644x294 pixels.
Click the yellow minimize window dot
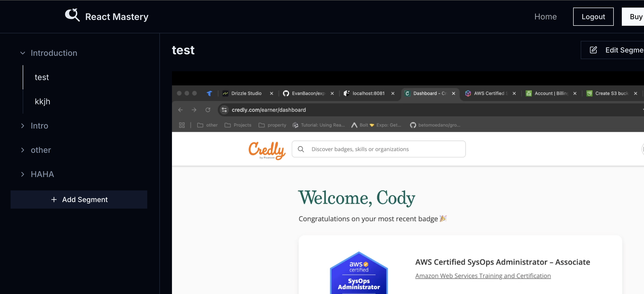[187, 93]
